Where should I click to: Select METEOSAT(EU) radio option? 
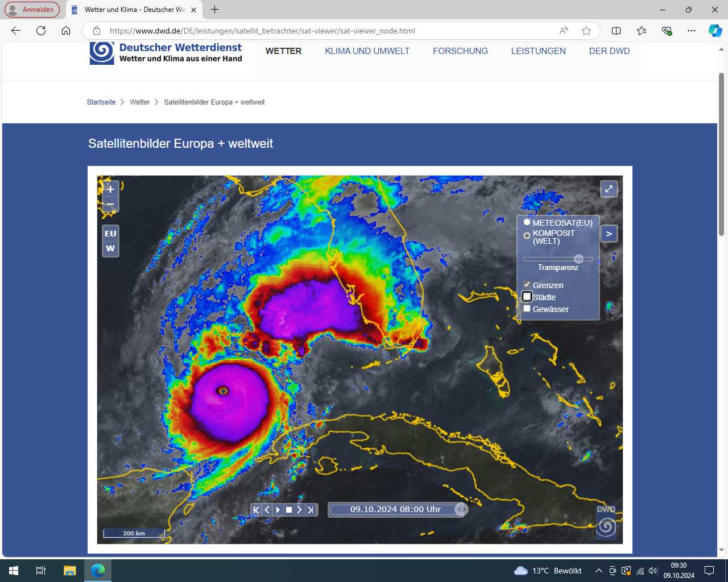pos(527,222)
